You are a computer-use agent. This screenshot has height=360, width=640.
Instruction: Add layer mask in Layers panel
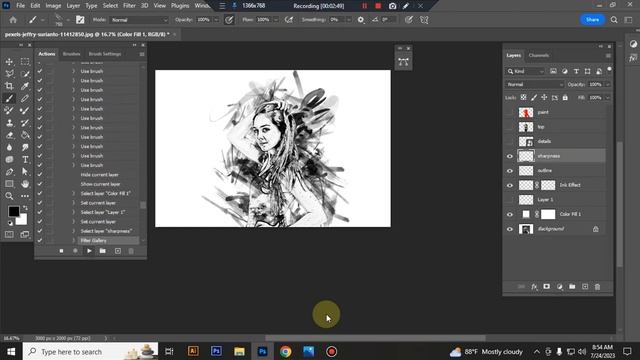point(547,287)
